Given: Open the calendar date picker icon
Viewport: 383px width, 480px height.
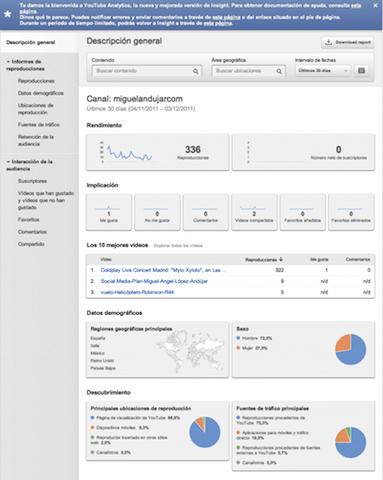Looking at the screenshot, I should tap(362, 71).
